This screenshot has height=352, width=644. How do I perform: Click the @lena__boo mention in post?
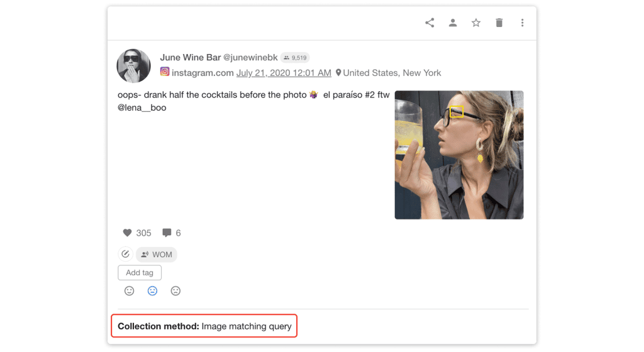pos(142,107)
